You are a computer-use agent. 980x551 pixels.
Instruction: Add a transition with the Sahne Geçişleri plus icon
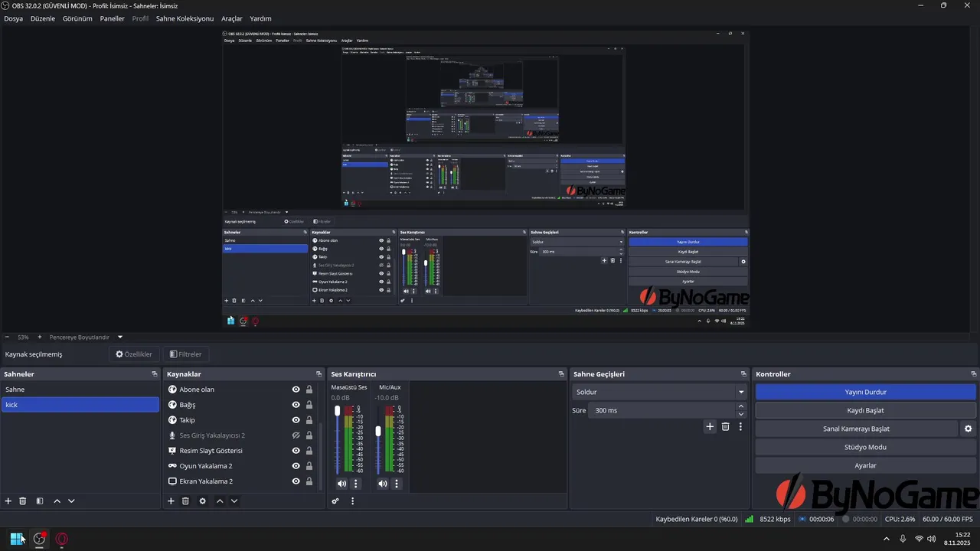[x=710, y=427]
